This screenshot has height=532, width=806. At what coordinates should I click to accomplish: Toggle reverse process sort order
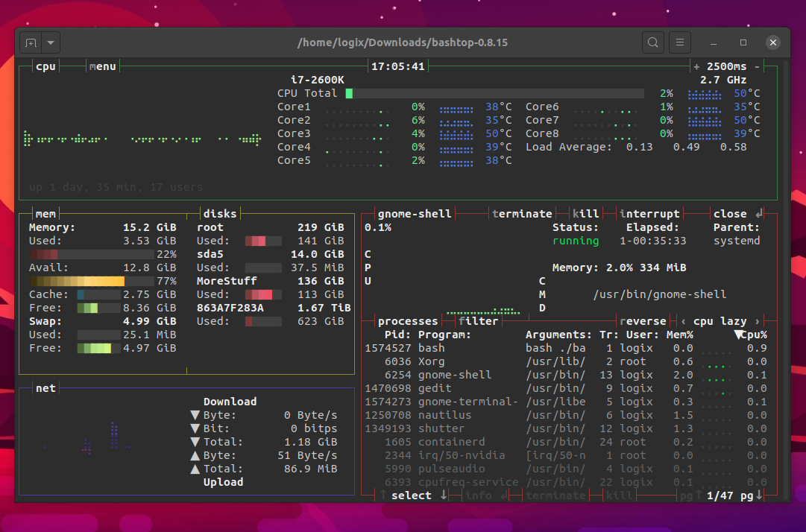[643, 320]
